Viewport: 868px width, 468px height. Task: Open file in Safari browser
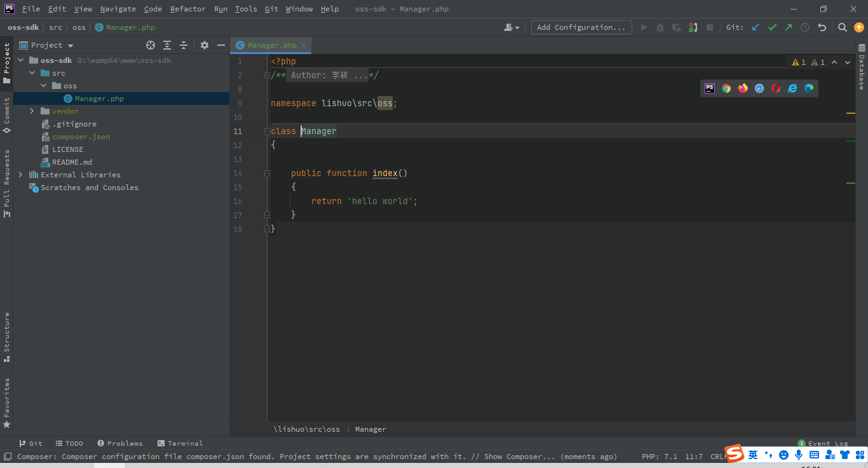coord(759,88)
